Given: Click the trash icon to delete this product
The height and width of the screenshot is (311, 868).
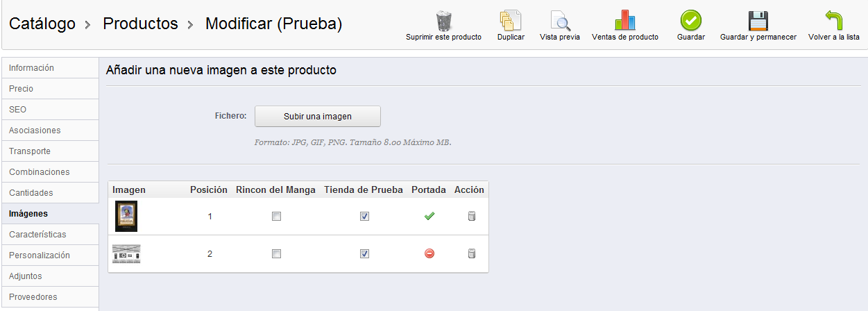Looking at the screenshot, I should click(x=443, y=21).
